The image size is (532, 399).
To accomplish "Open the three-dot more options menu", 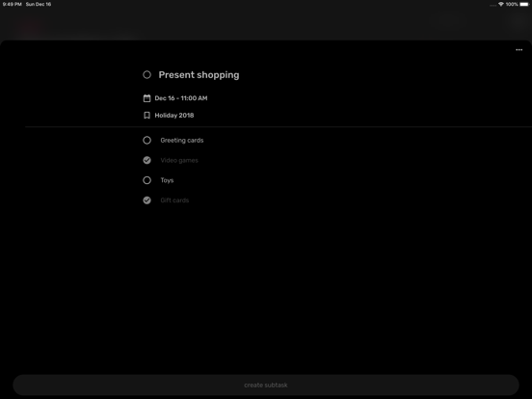I will [x=519, y=50].
